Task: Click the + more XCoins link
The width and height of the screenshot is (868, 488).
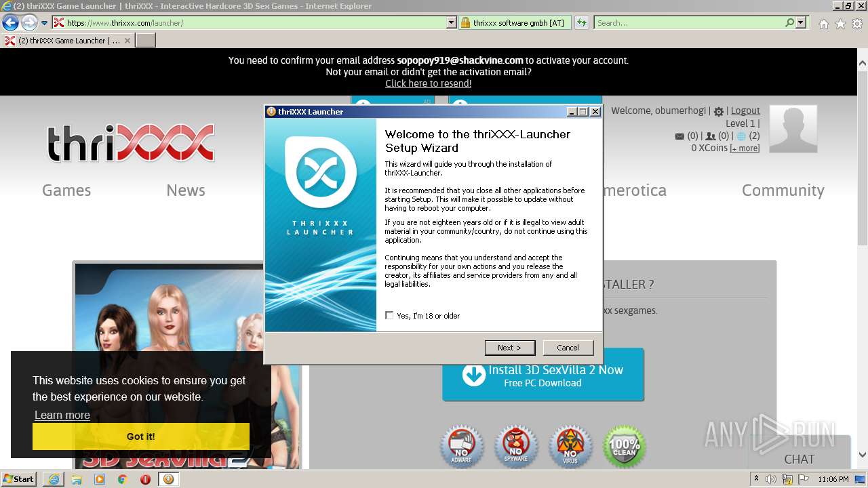Action: coord(745,148)
